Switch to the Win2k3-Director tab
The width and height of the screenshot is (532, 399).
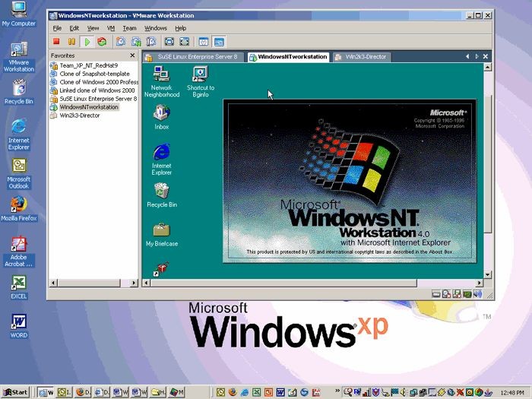click(x=362, y=57)
